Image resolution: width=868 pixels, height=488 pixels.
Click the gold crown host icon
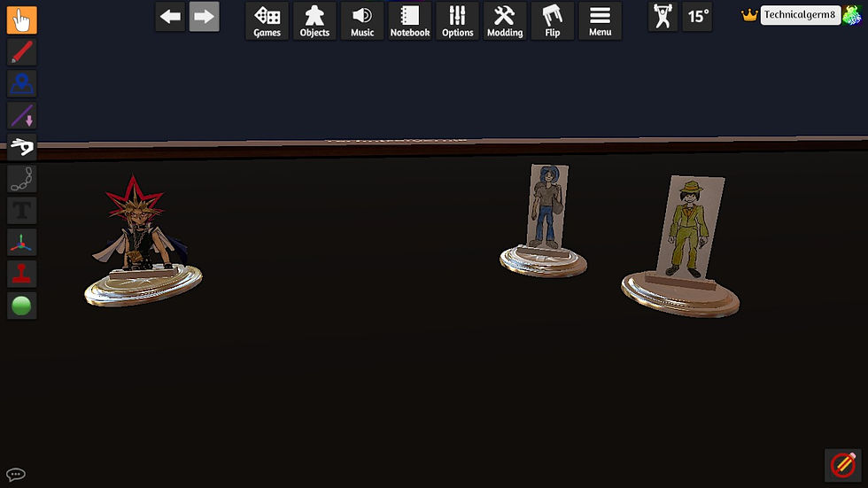tap(749, 15)
